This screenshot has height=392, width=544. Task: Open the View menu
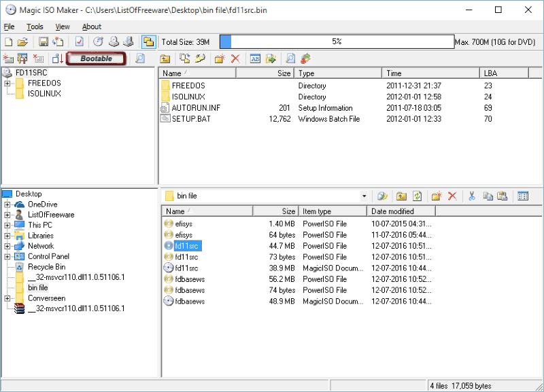[x=63, y=26]
